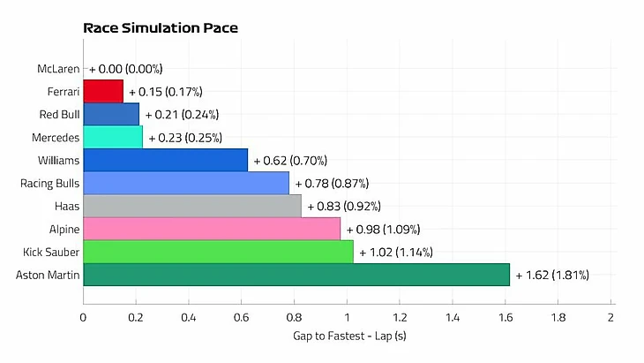The height and width of the screenshot is (363, 644).
Task: Select the Williams bar in the chart
Action: pyautogui.click(x=165, y=160)
